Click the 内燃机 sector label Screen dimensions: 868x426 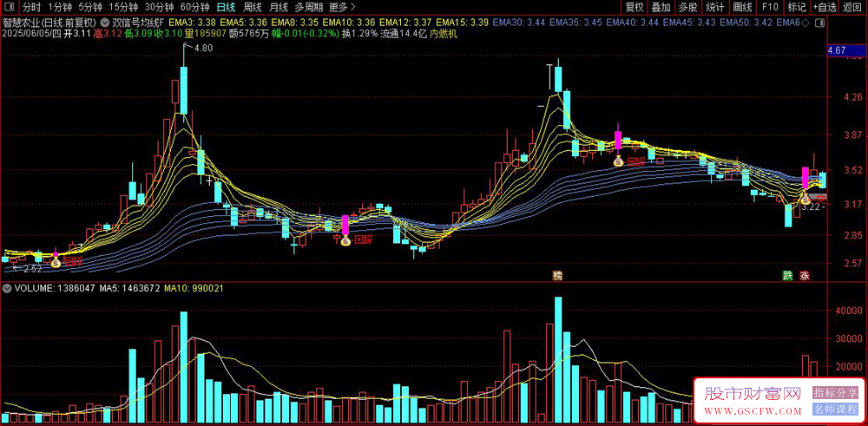(x=444, y=34)
